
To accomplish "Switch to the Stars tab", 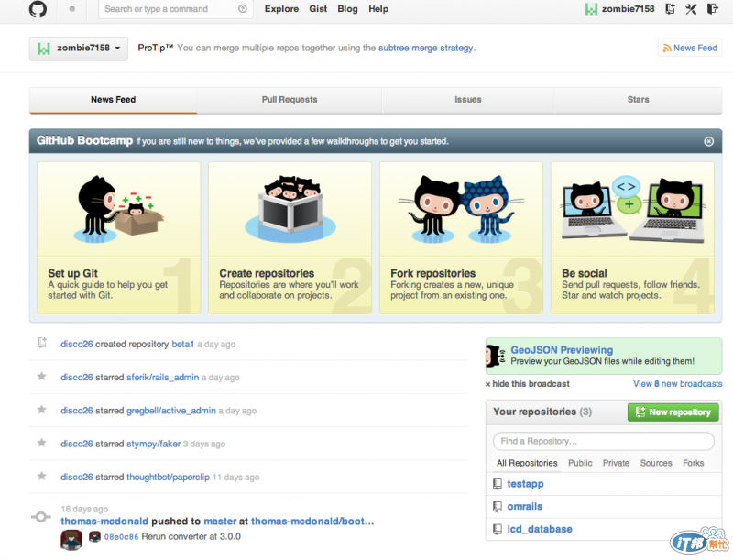I will coord(638,100).
